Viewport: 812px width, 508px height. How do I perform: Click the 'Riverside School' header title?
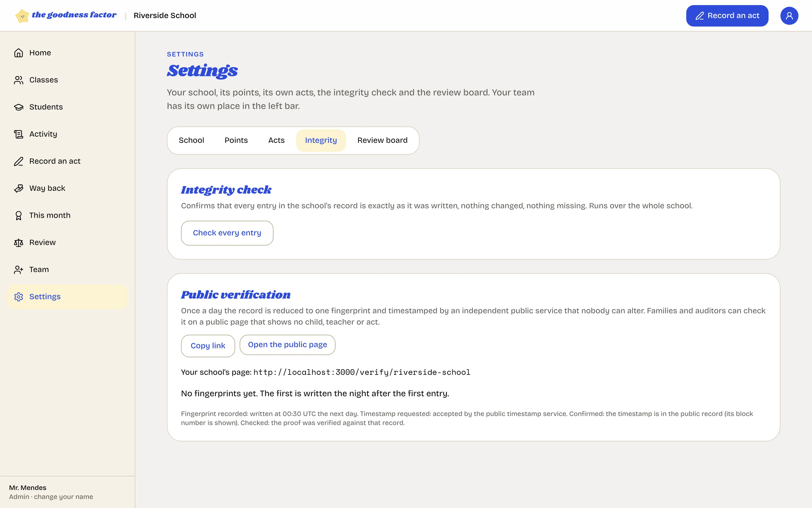(165, 16)
